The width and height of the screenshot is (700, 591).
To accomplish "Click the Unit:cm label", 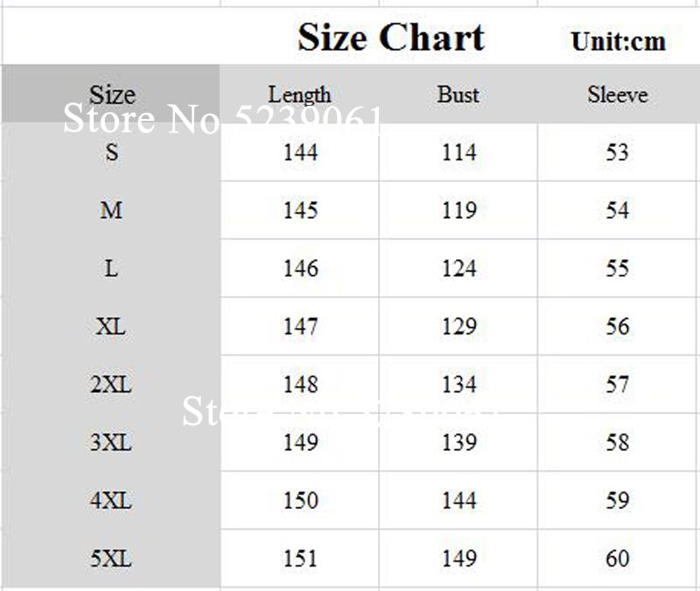I will coord(618,41).
